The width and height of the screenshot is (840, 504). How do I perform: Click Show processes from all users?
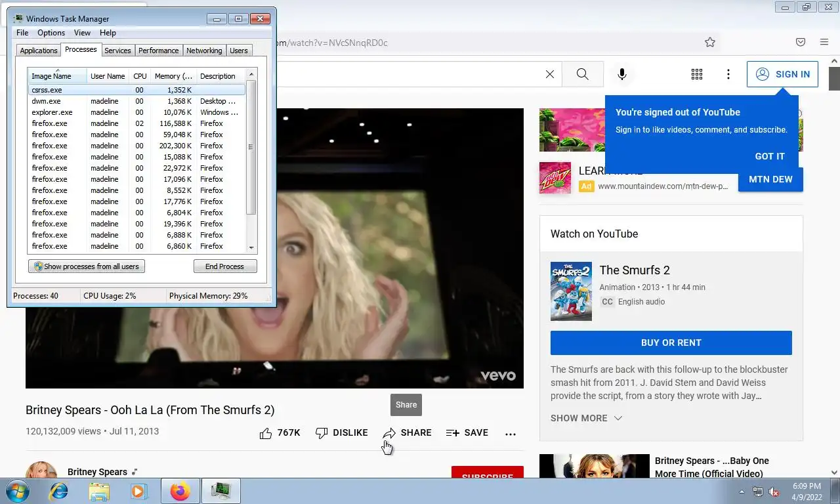tap(87, 266)
